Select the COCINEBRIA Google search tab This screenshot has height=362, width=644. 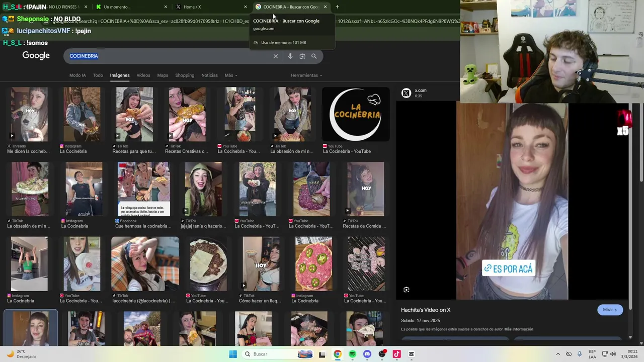[x=291, y=7]
